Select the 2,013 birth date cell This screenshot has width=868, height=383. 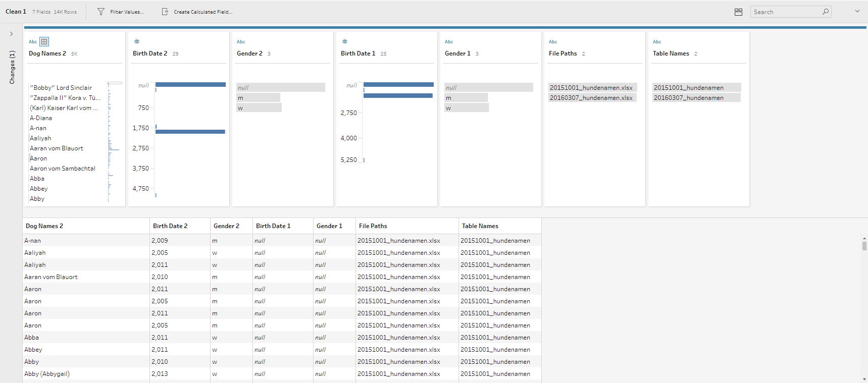coord(180,374)
